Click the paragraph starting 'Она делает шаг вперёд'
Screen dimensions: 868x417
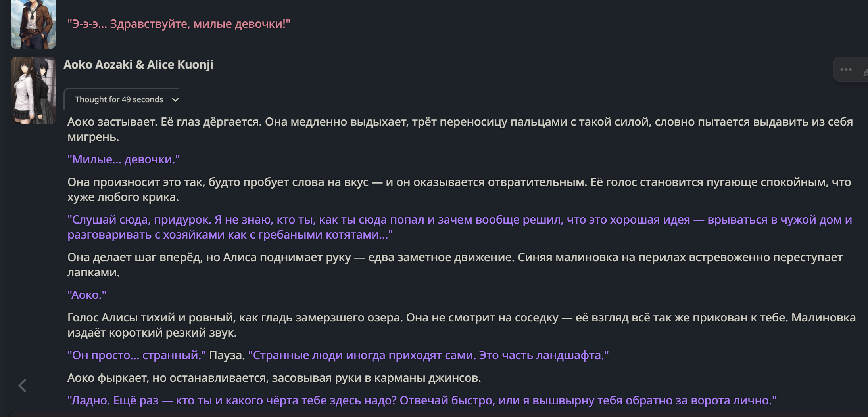[x=455, y=265]
